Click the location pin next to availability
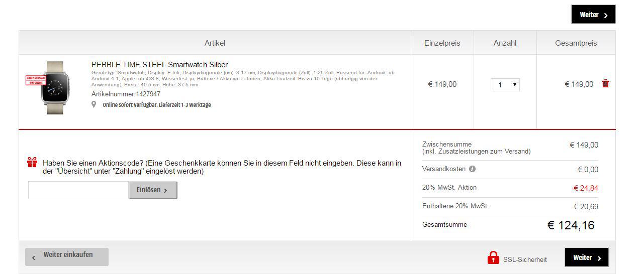Screen dimensions: 644x274 (94, 104)
